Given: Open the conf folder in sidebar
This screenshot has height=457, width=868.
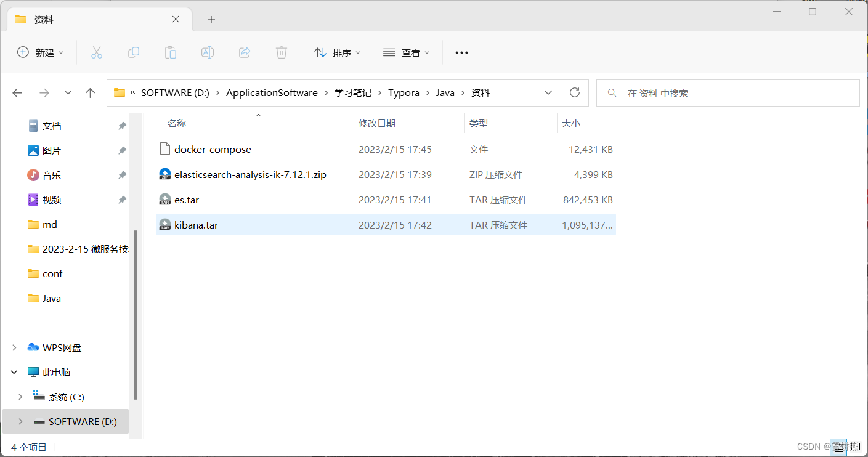Looking at the screenshot, I should point(52,273).
